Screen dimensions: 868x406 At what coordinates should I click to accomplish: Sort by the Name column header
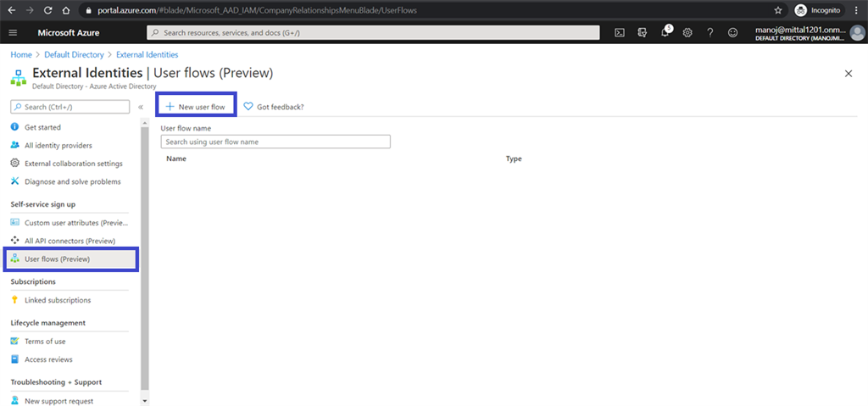pyautogui.click(x=176, y=159)
